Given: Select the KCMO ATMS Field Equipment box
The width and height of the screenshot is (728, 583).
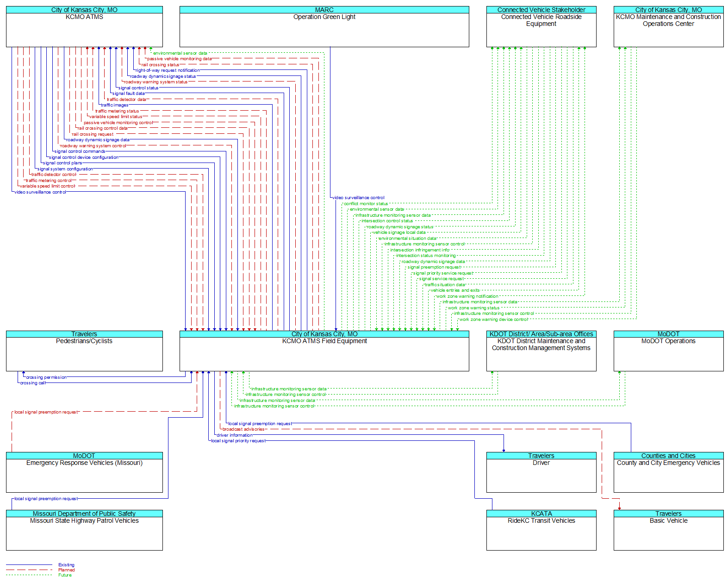Looking at the screenshot, I should click(324, 351).
